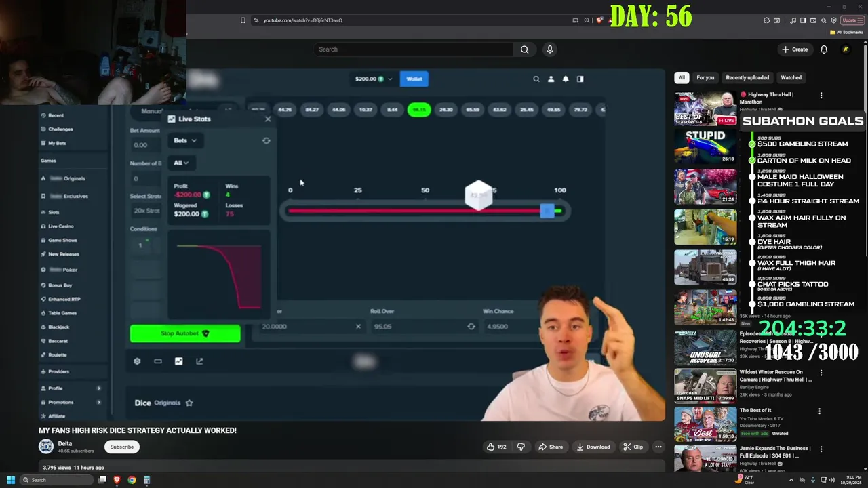Viewport: 868px width, 488px height.
Task: Dislike the video with the thumbs-down button
Action: [x=521, y=447]
